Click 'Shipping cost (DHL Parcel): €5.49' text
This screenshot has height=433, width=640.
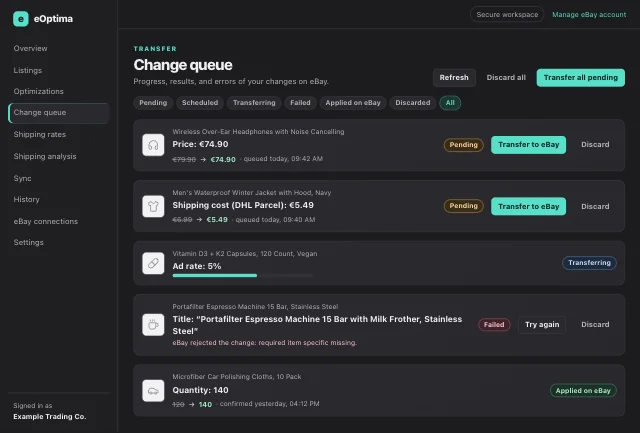243,205
